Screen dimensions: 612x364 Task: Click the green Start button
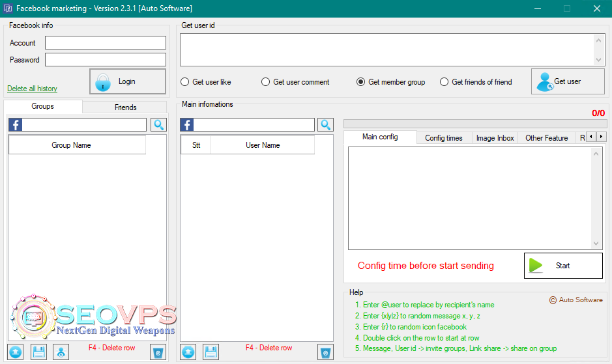563,266
